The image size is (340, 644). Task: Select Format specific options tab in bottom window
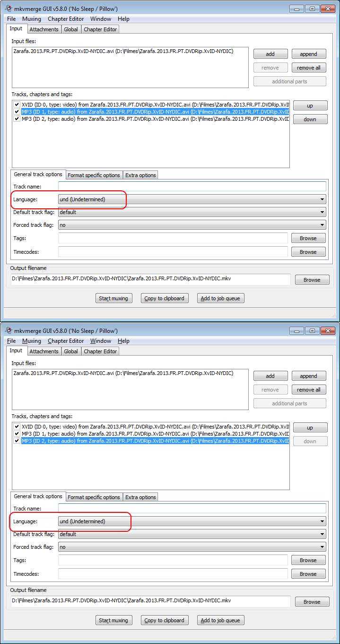point(94,497)
